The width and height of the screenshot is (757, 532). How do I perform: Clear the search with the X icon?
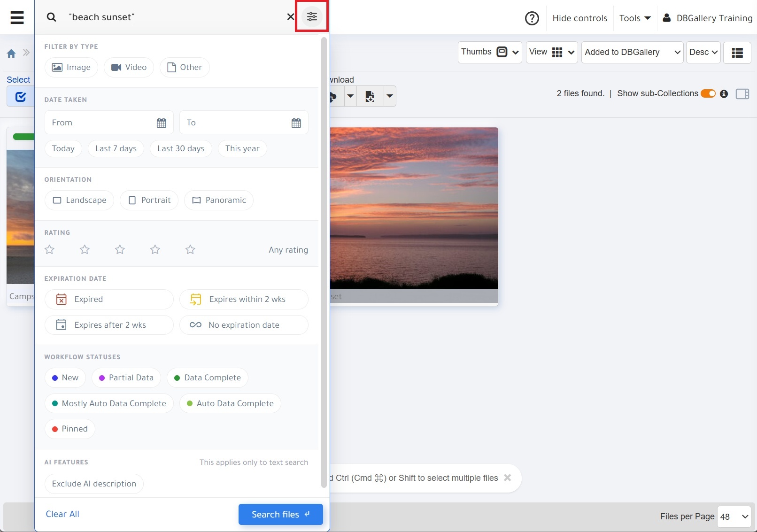click(x=290, y=16)
